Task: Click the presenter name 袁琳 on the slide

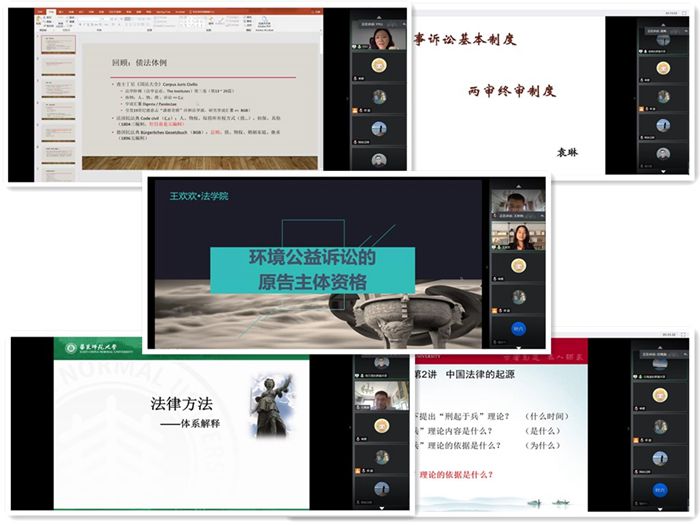Action: 568,152
